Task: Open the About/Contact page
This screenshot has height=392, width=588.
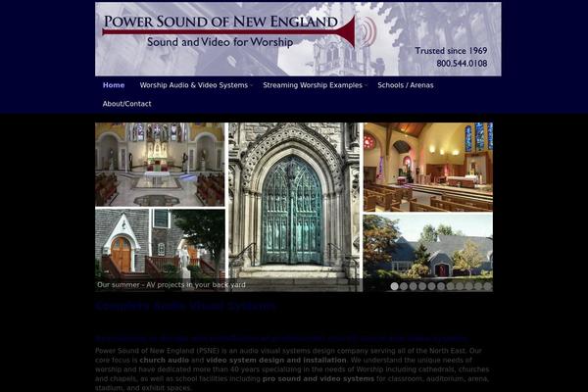Action: [126, 104]
